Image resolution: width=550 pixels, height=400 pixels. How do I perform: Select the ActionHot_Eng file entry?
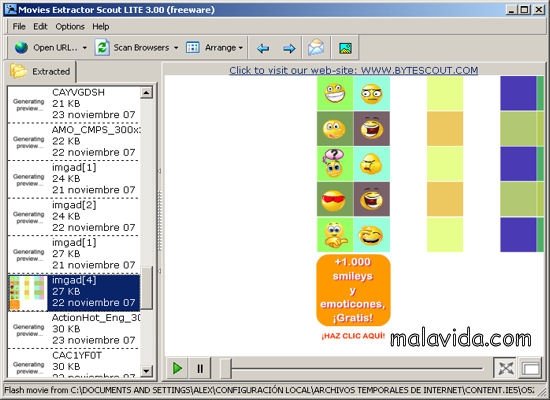click(x=74, y=329)
